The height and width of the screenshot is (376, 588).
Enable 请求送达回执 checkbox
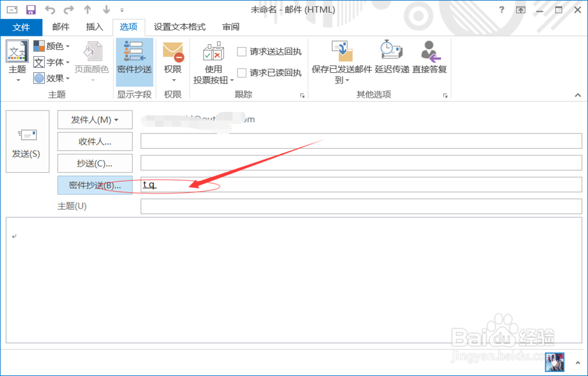click(x=242, y=52)
